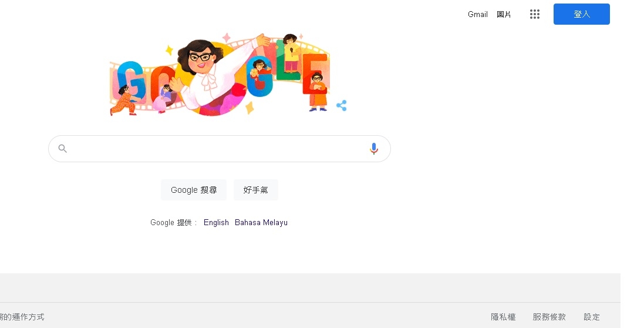This screenshot has height=328, width=644.
Task: Click the magnifier icon in search box
Action: pos(63,149)
